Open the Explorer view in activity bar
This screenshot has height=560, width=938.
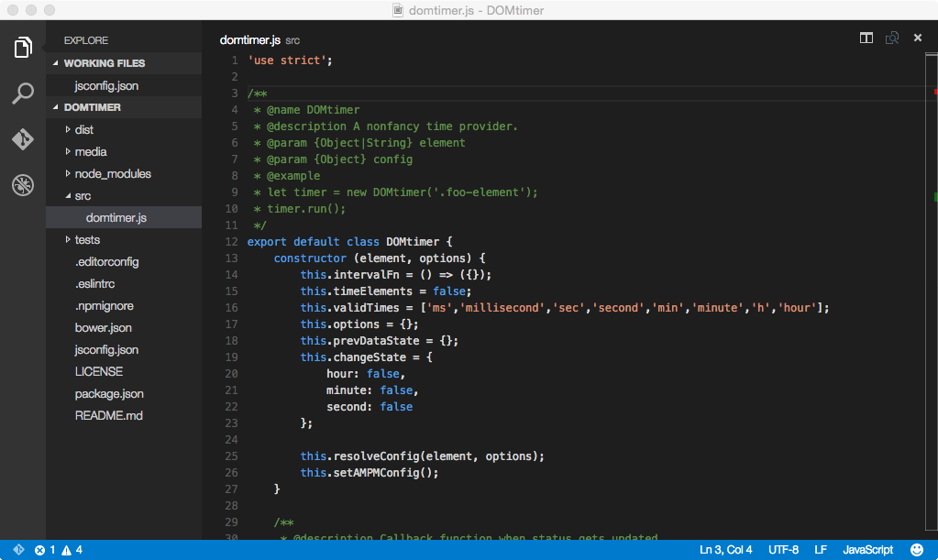[x=23, y=48]
